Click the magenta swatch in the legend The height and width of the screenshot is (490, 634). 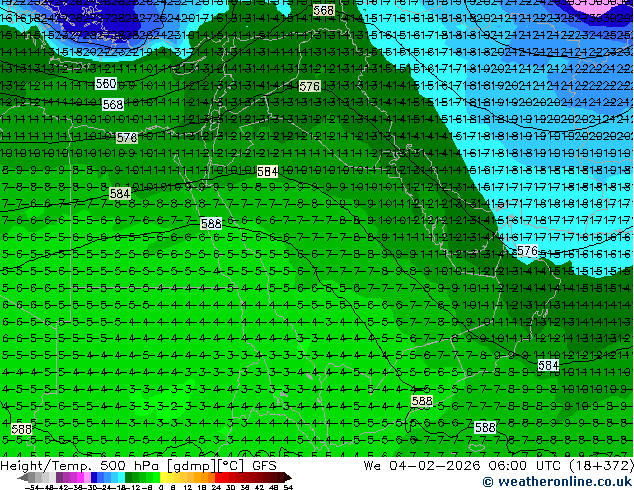80,477
